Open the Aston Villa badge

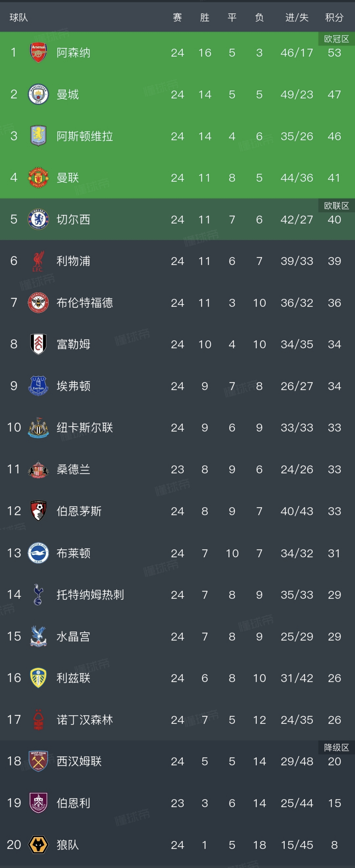point(38,136)
